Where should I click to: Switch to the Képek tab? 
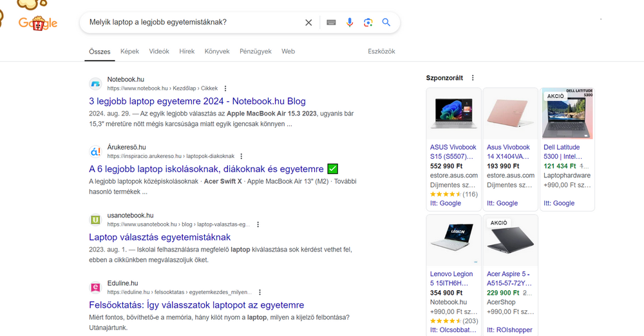[130, 52]
